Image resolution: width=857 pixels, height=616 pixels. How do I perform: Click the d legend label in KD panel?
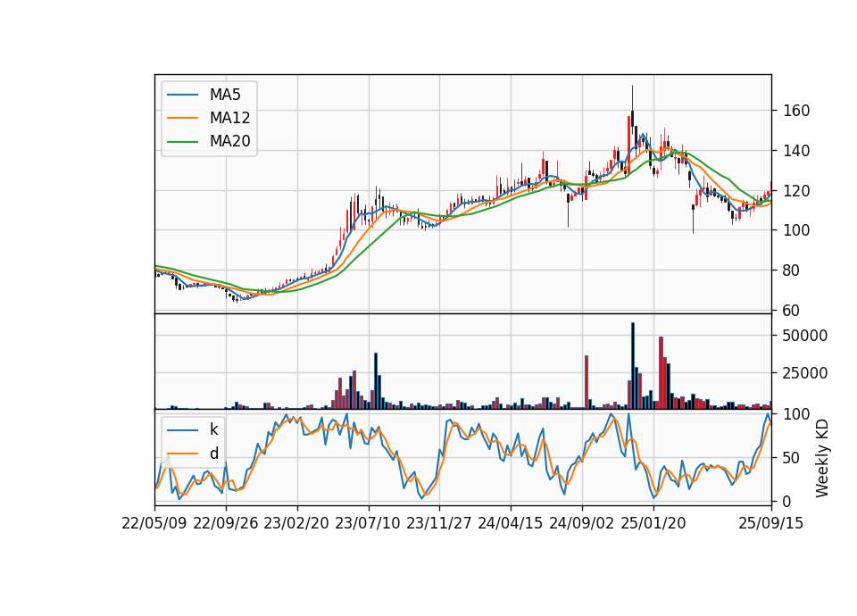tap(213, 454)
